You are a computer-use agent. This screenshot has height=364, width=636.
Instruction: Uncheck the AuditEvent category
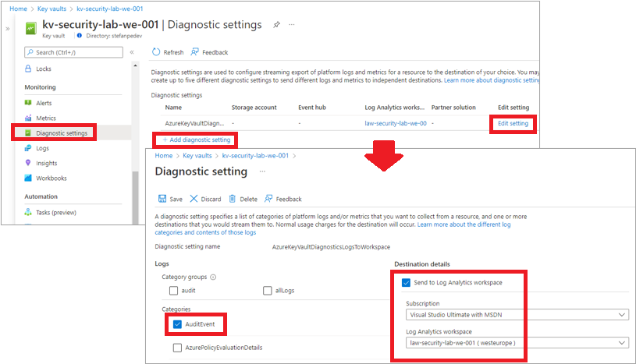pos(177,324)
